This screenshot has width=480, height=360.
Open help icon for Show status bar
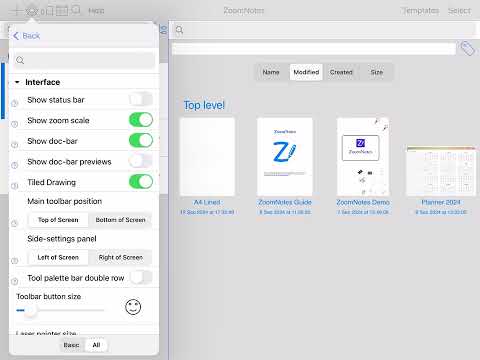pyautogui.click(x=14, y=104)
